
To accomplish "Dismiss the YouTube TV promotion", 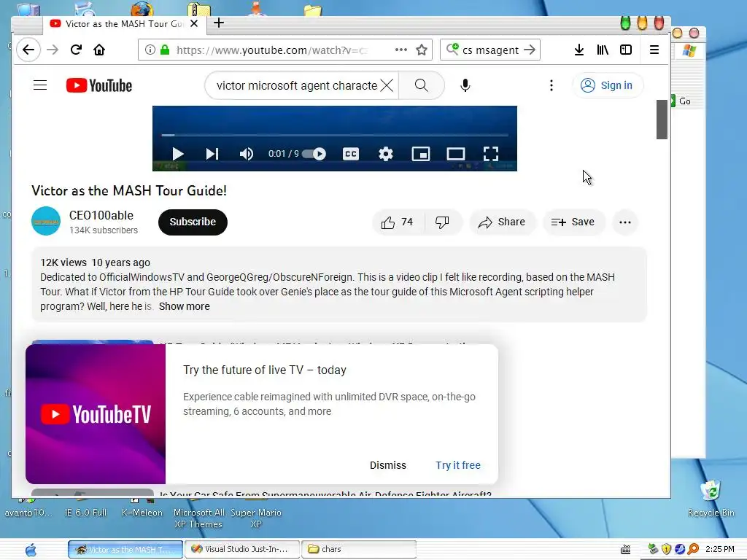I will pyautogui.click(x=388, y=465).
